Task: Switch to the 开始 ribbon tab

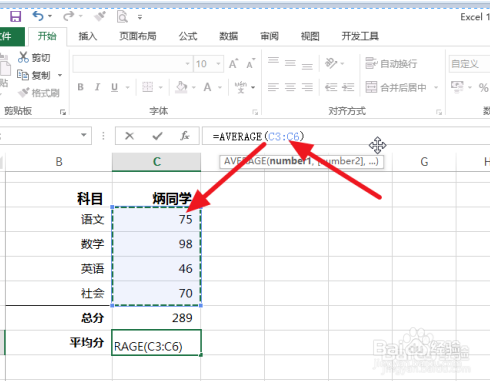Action: [47, 36]
